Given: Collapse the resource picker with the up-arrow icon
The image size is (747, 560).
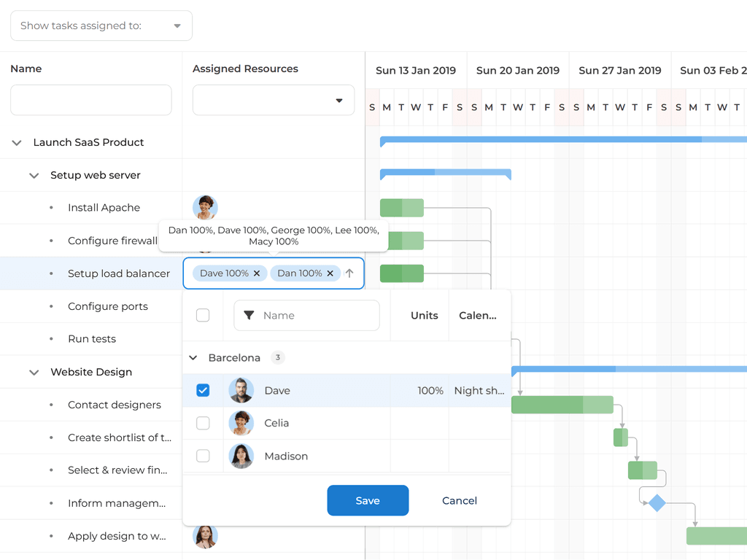Looking at the screenshot, I should 351,273.
